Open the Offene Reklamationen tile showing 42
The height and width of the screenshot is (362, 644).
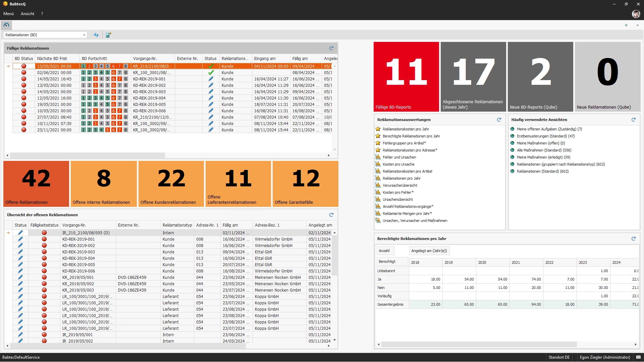point(36,184)
